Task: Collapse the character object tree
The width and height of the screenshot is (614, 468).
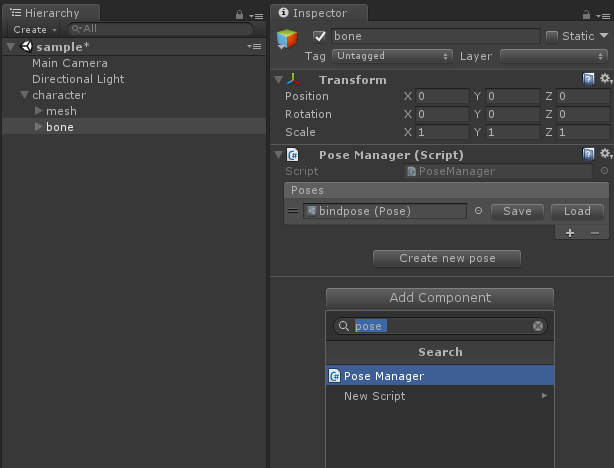Action: [x=25, y=95]
